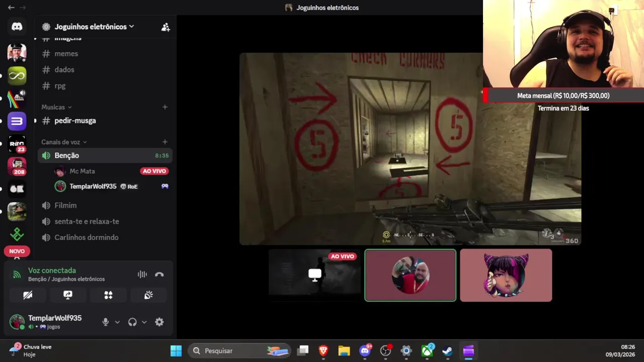This screenshot has width=644, height=362.
Task: Invite people to Joguinhos eletrônicos server
Action: coord(166,27)
